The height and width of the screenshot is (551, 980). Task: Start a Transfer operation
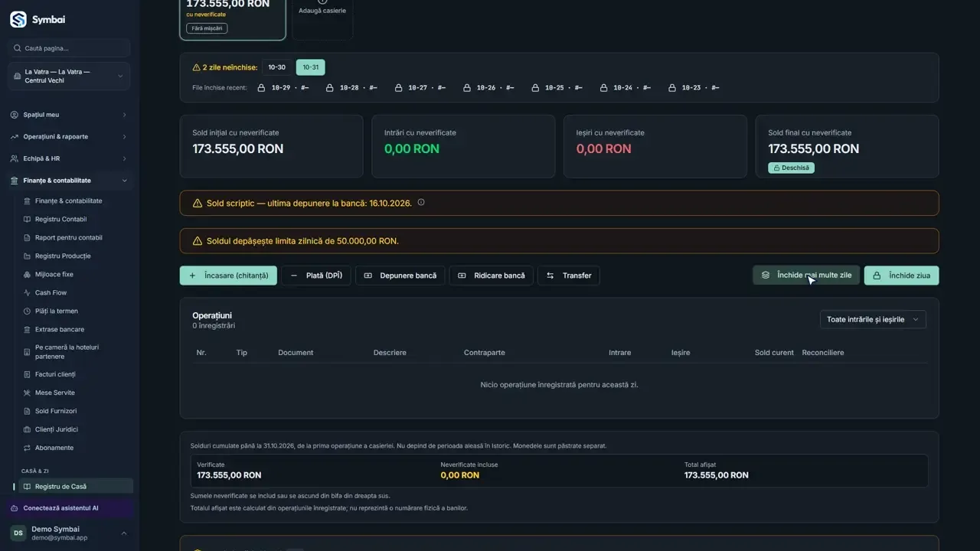(x=569, y=275)
